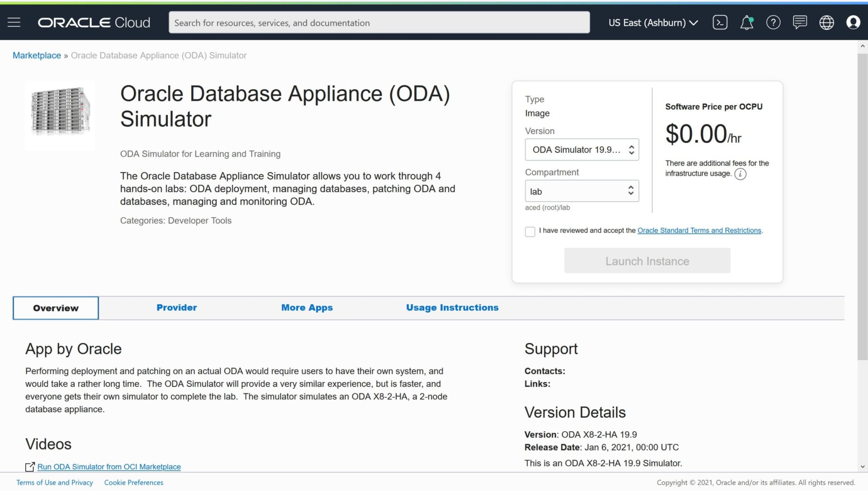Click the infrastructure fees info icon

click(x=740, y=174)
